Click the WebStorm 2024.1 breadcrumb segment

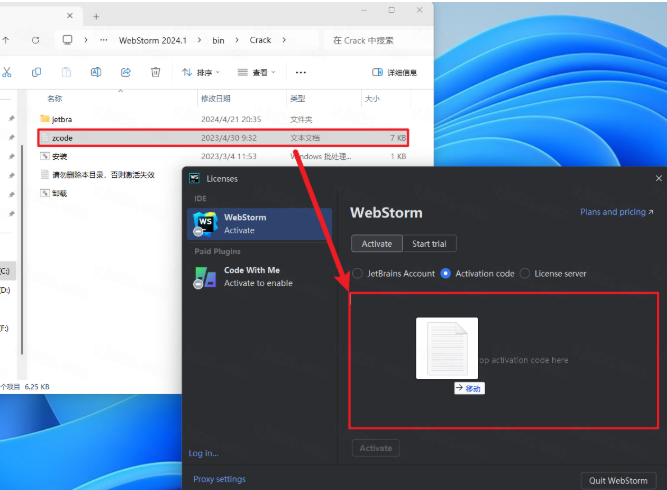pos(153,40)
